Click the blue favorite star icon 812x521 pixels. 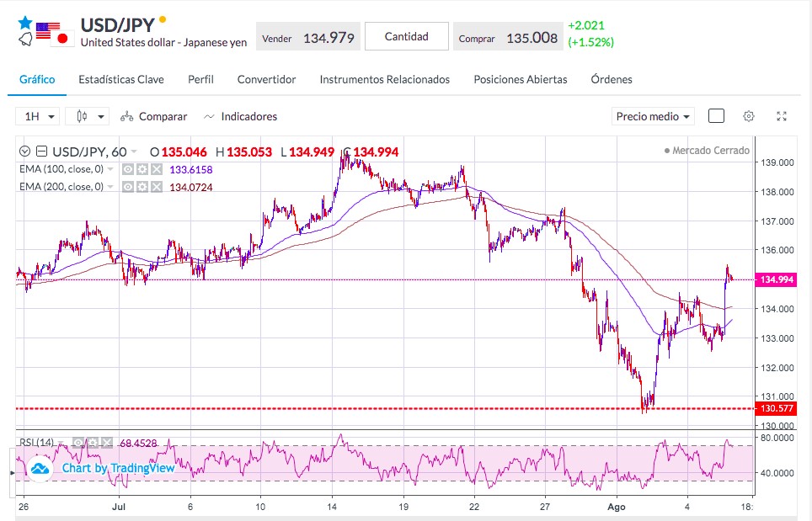pos(25,22)
